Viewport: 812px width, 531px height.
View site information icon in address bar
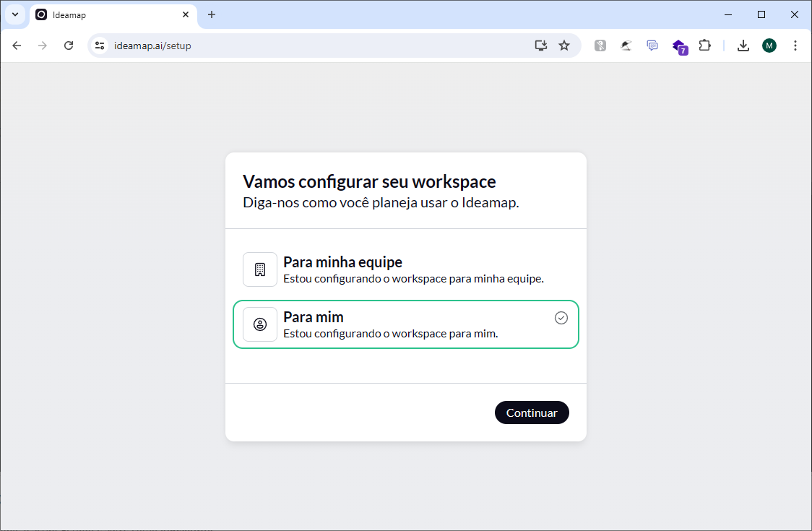pos(100,46)
